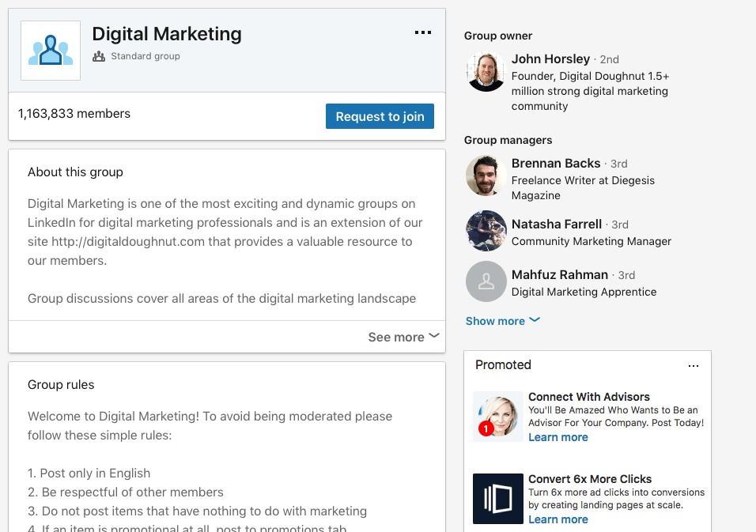
Task: Click the Group owner heading
Action: pyautogui.click(x=498, y=36)
